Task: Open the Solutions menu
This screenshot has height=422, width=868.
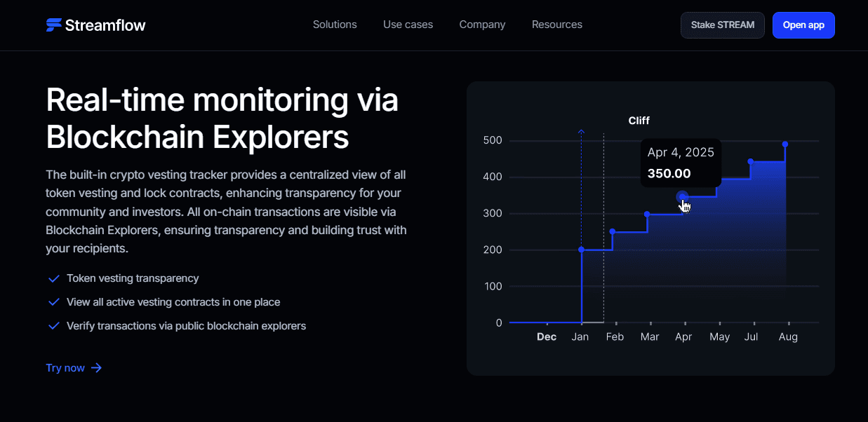Action: click(335, 25)
